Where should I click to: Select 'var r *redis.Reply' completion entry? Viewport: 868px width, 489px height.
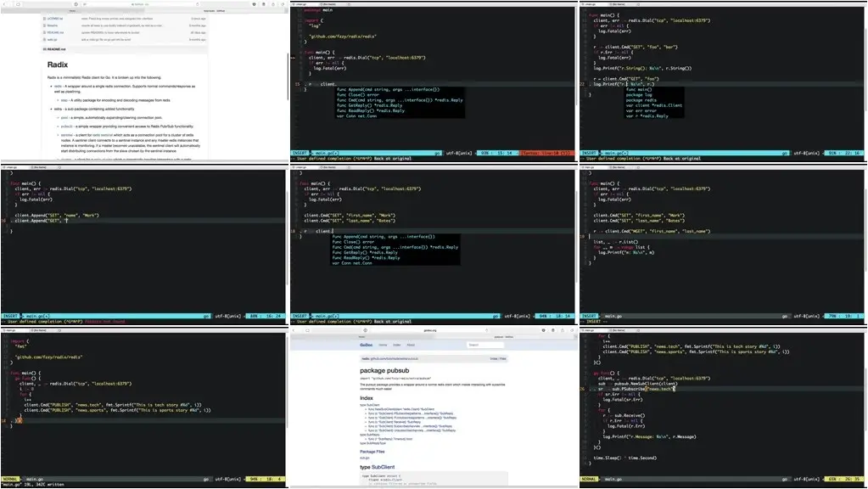(647, 116)
